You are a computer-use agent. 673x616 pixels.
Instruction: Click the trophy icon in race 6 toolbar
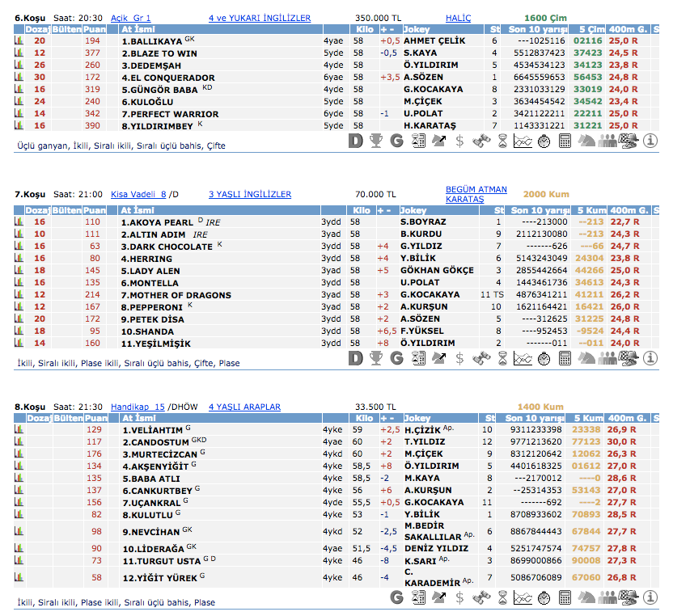376,141
